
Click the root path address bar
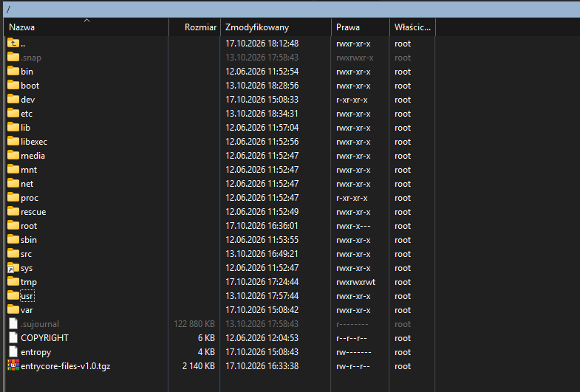(293, 10)
